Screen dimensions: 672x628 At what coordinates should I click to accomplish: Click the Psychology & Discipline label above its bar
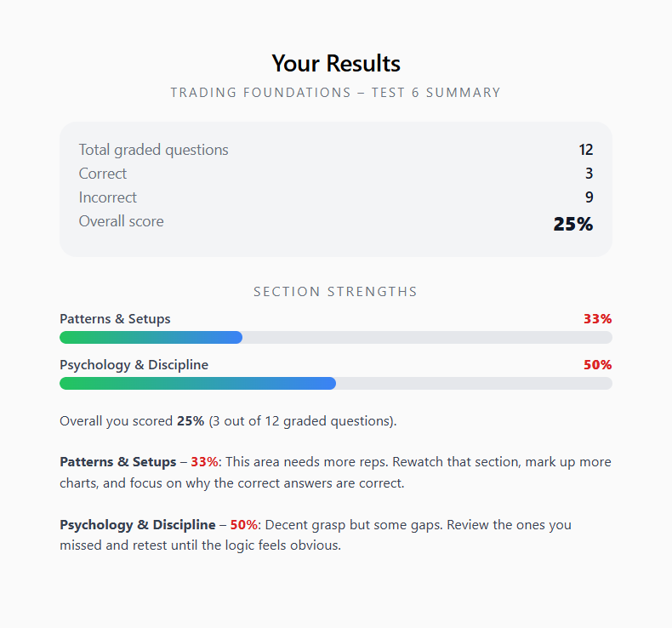point(134,365)
